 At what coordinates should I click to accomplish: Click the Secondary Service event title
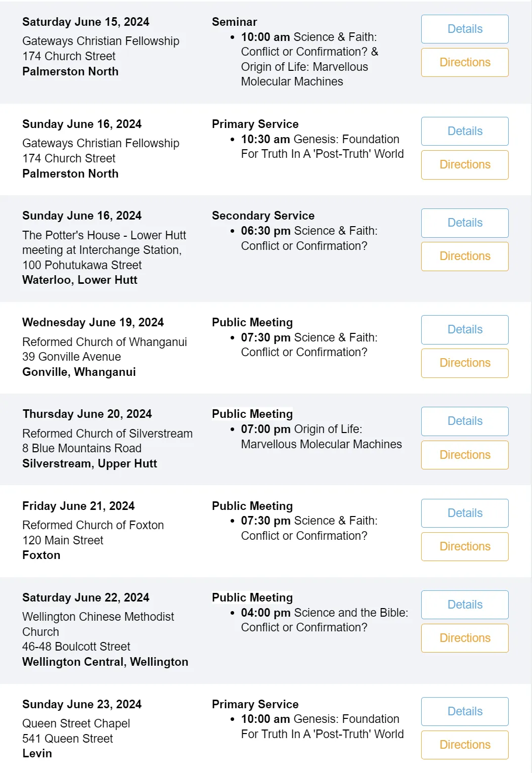(x=263, y=216)
